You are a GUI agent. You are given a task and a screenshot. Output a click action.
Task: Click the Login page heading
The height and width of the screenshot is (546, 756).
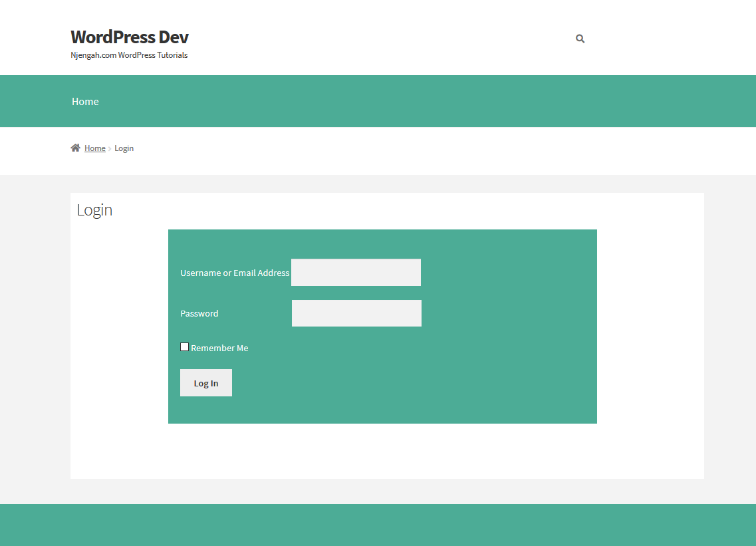[x=94, y=209]
